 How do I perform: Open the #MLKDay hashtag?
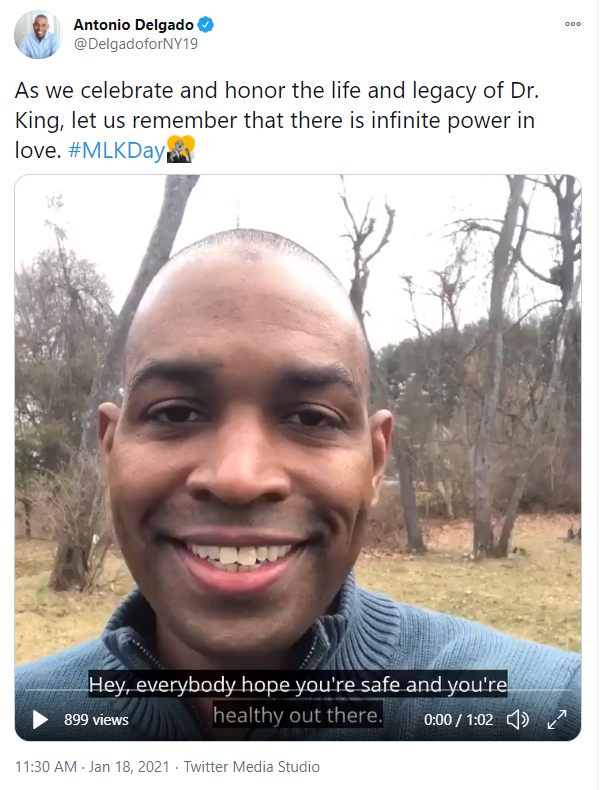(116, 150)
